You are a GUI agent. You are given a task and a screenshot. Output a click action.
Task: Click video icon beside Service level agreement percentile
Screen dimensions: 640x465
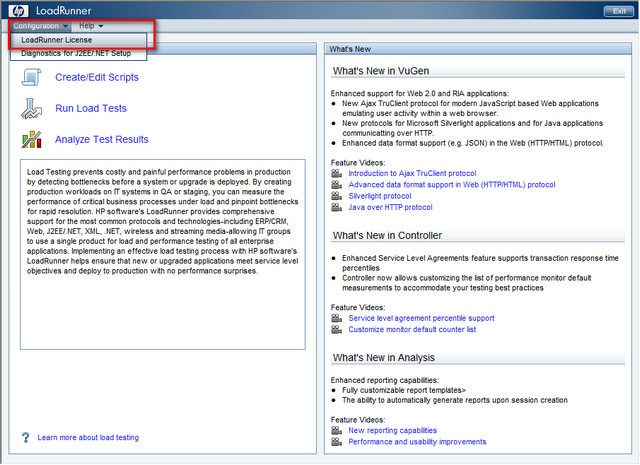(336, 318)
